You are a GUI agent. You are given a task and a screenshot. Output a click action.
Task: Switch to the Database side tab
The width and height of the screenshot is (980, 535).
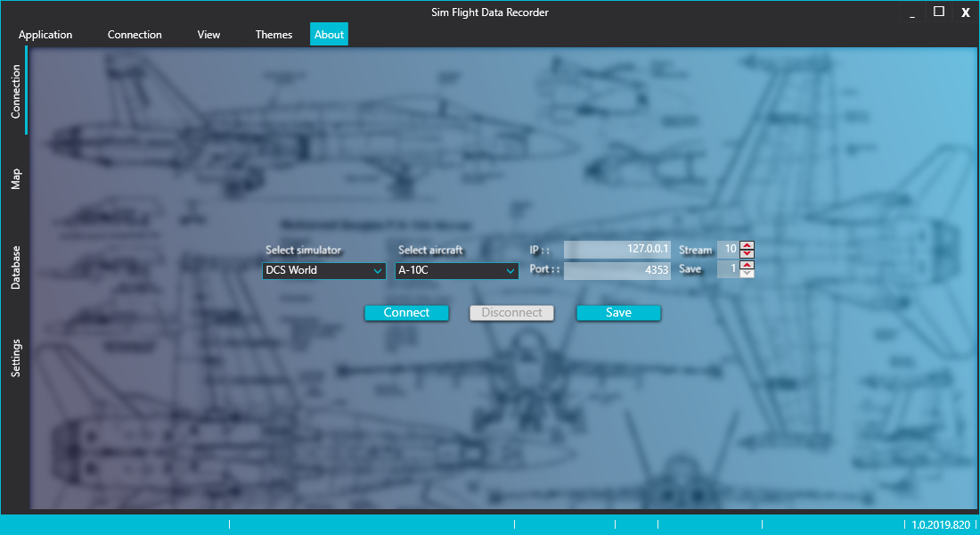[16, 267]
